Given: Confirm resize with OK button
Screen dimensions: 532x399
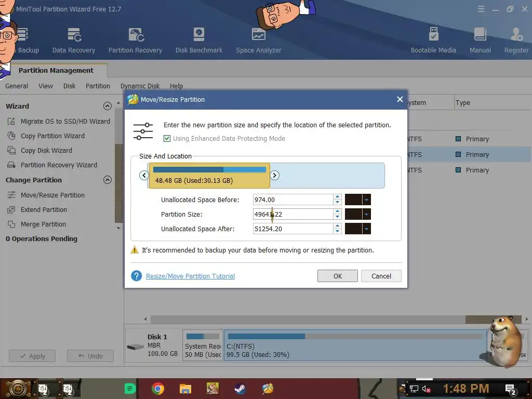Looking at the screenshot, I should click(338, 276).
